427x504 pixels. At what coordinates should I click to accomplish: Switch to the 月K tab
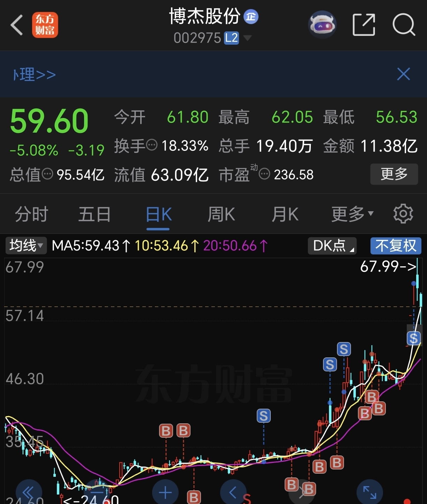point(285,214)
